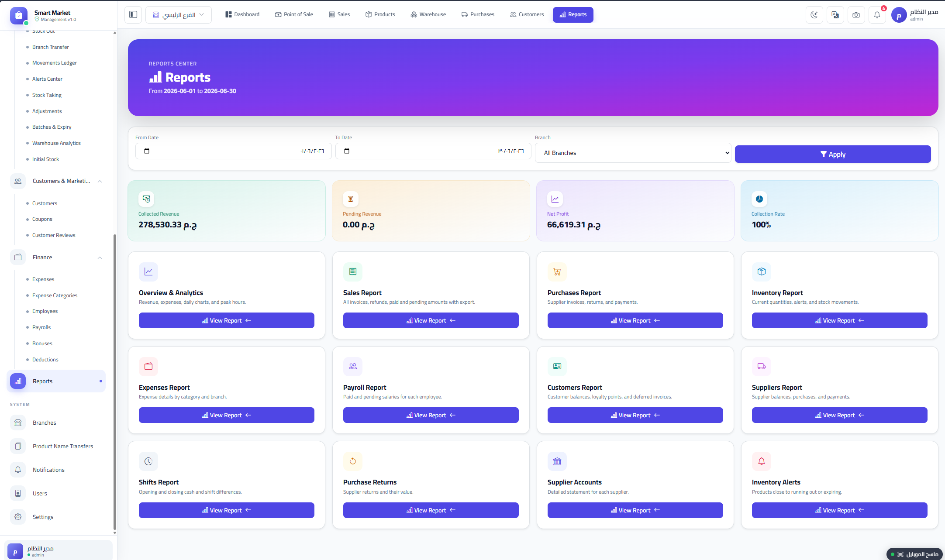945x560 pixels.
Task: Open Movements Ledger in sidebar
Action: click(x=55, y=63)
